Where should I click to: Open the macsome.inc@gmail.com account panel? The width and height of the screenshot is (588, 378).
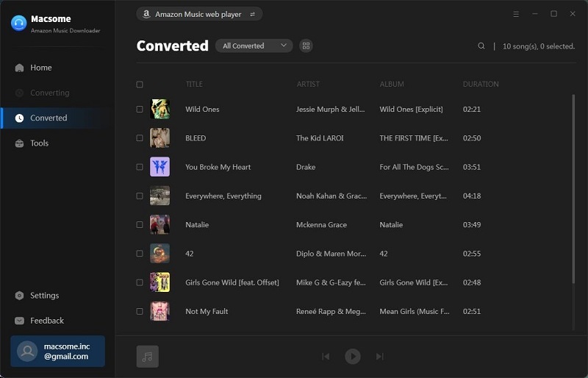click(58, 351)
